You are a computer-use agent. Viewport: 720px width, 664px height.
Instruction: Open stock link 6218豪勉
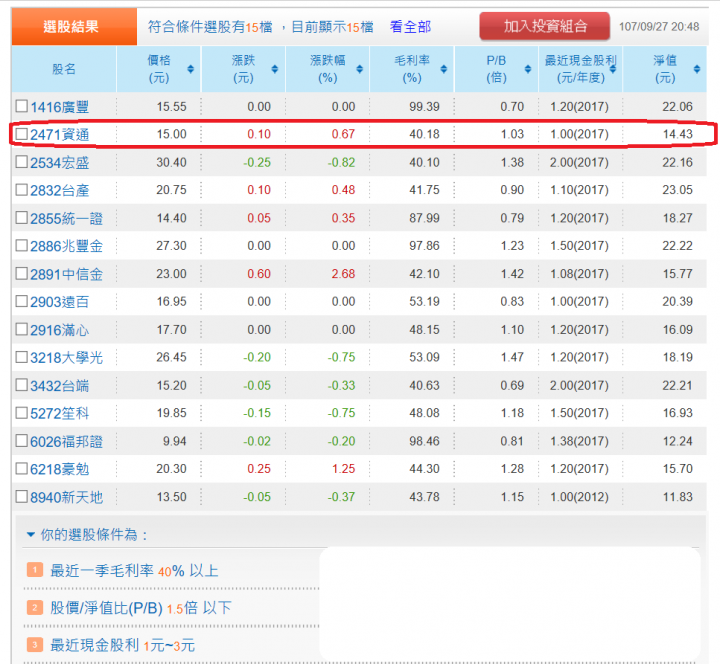[x=59, y=469]
